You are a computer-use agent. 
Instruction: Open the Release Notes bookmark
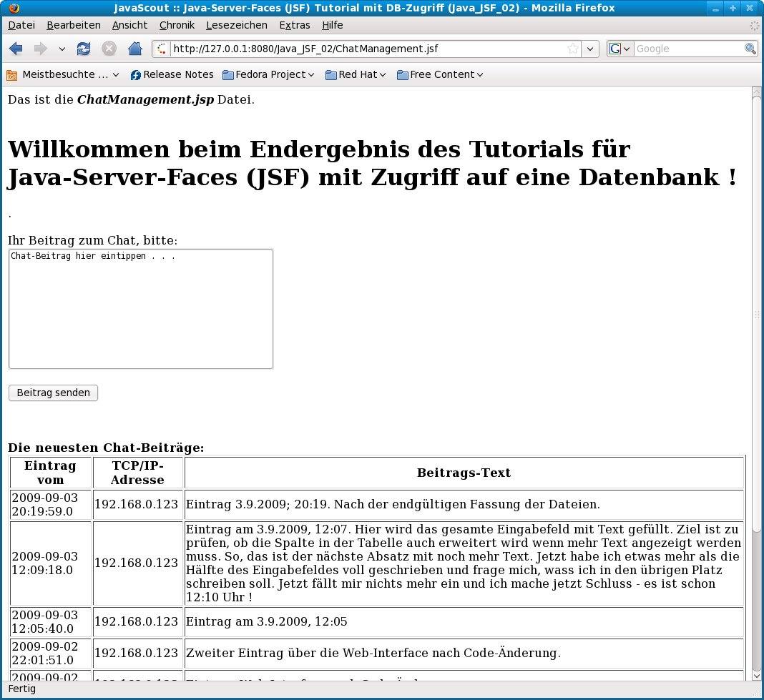(172, 74)
